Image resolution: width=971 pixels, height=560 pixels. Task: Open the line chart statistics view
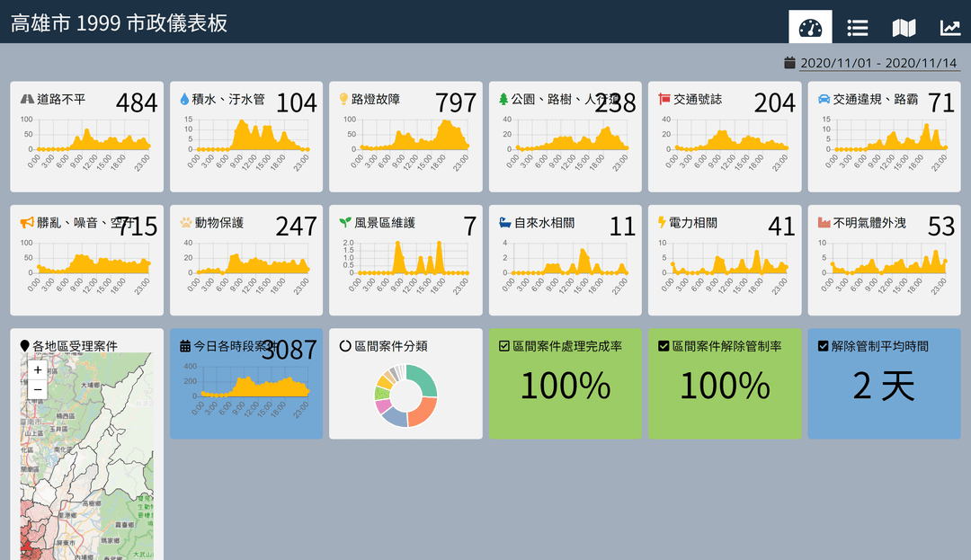(950, 27)
